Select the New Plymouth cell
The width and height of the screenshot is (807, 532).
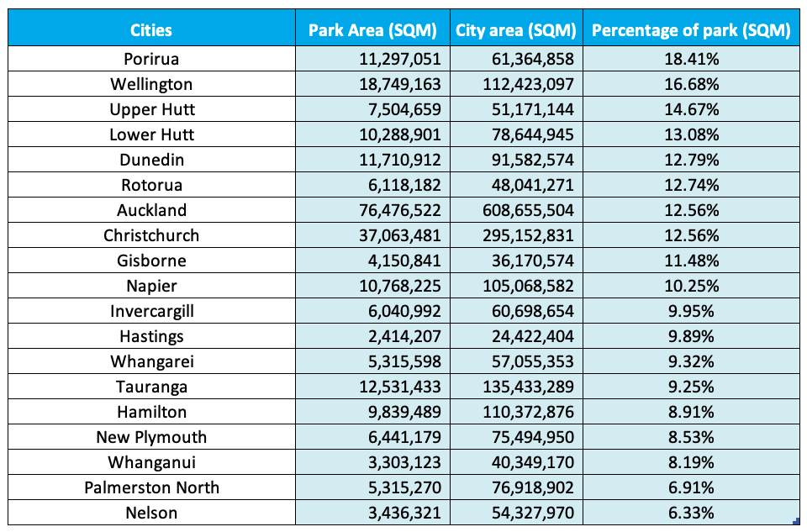coord(151,437)
